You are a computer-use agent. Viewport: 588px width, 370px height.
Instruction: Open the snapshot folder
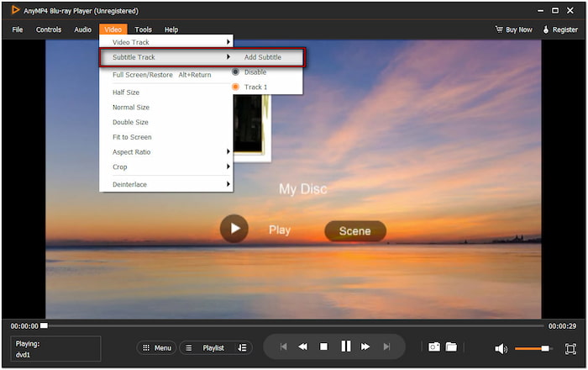coord(451,346)
